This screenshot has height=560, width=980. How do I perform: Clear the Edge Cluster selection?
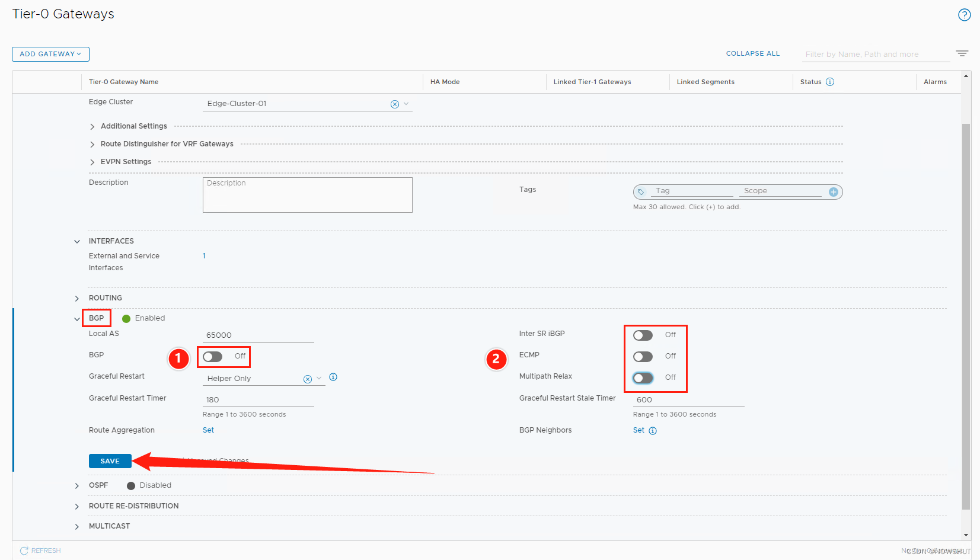click(x=395, y=104)
